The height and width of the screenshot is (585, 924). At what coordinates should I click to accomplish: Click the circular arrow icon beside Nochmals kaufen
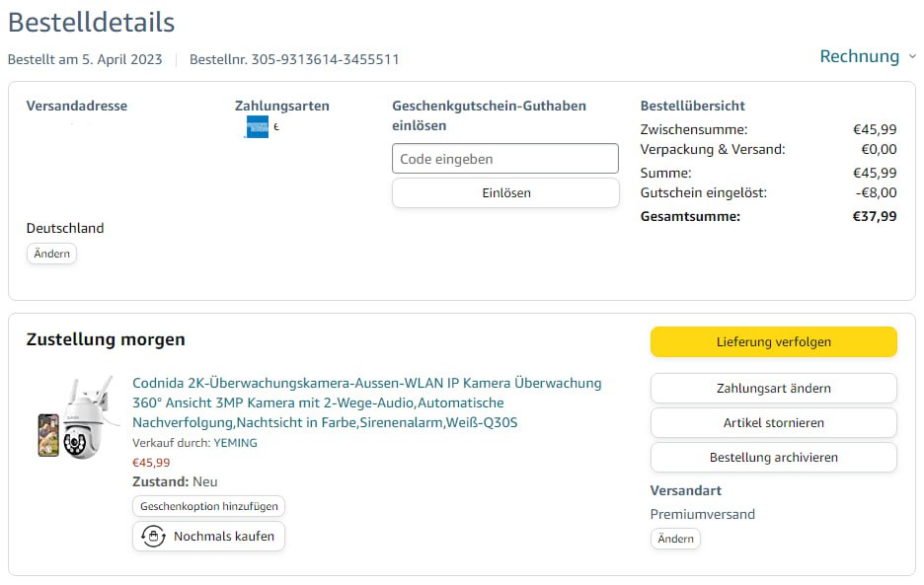pos(153,537)
